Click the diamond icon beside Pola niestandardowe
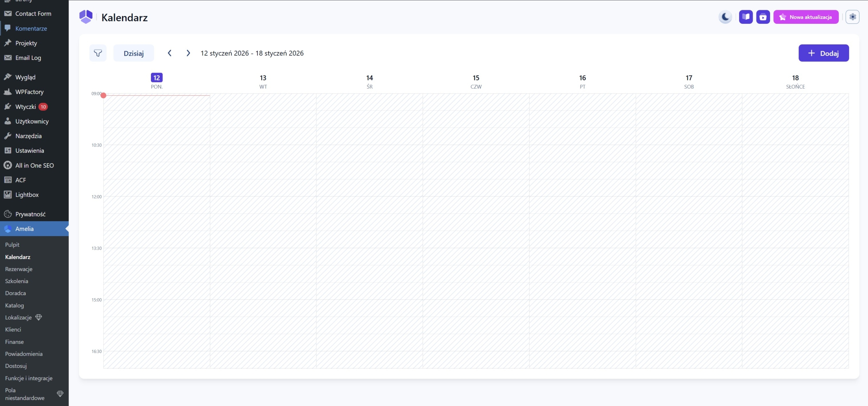 click(60, 394)
